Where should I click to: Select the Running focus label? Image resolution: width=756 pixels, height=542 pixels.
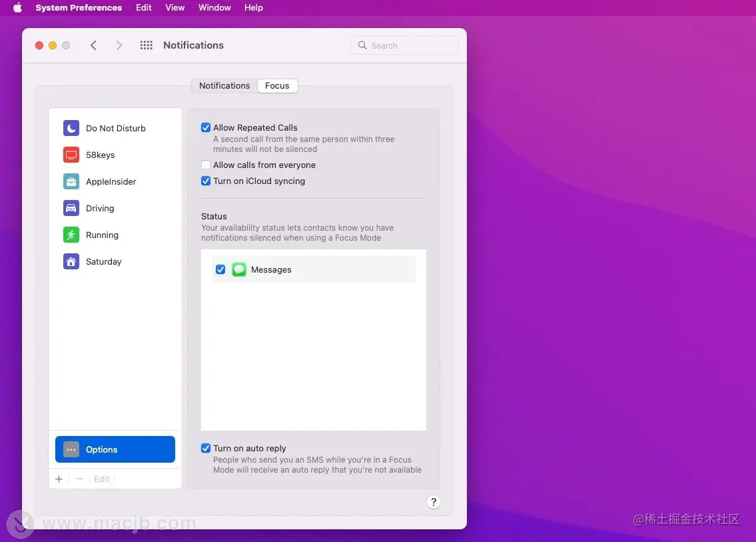[102, 235]
